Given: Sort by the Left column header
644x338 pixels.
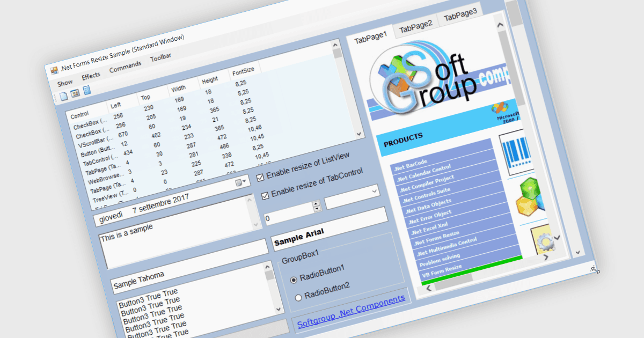Looking at the screenshot, I should [x=116, y=106].
